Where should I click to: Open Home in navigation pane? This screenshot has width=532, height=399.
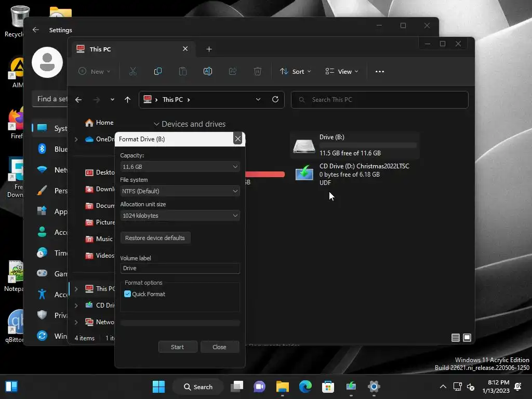[x=99, y=123]
